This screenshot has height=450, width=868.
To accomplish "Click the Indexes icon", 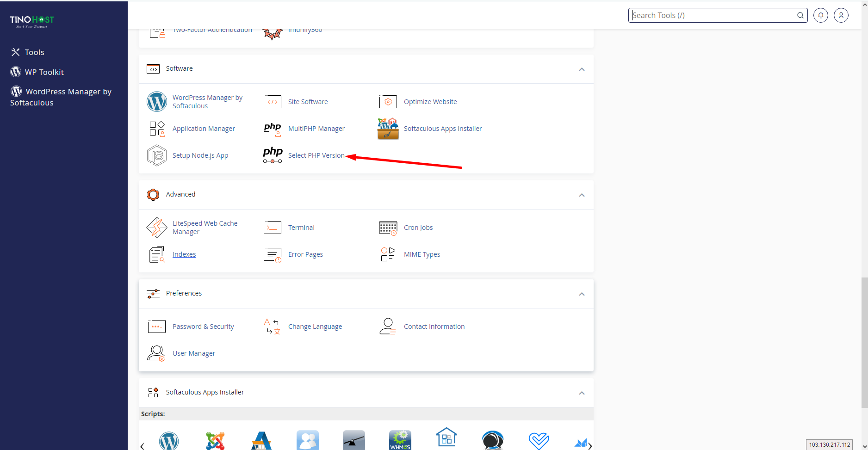I will click(157, 254).
